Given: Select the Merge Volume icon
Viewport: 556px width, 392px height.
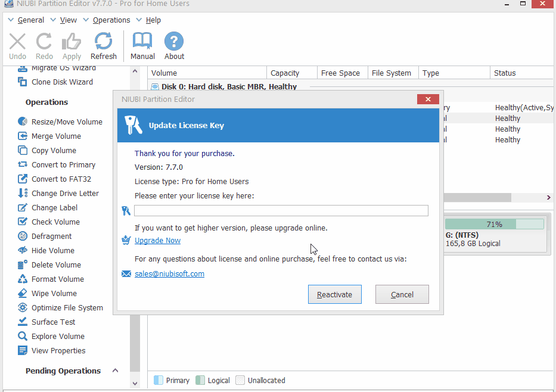Looking at the screenshot, I should [x=22, y=136].
